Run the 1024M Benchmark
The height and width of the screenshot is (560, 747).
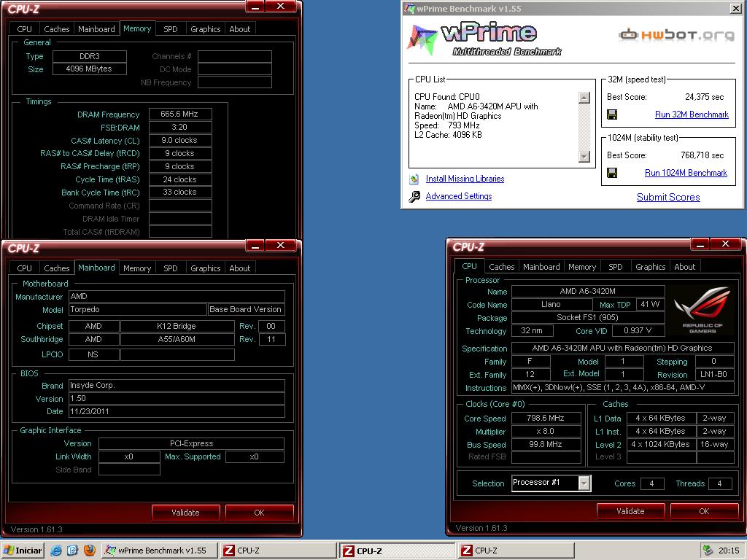click(686, 173)
